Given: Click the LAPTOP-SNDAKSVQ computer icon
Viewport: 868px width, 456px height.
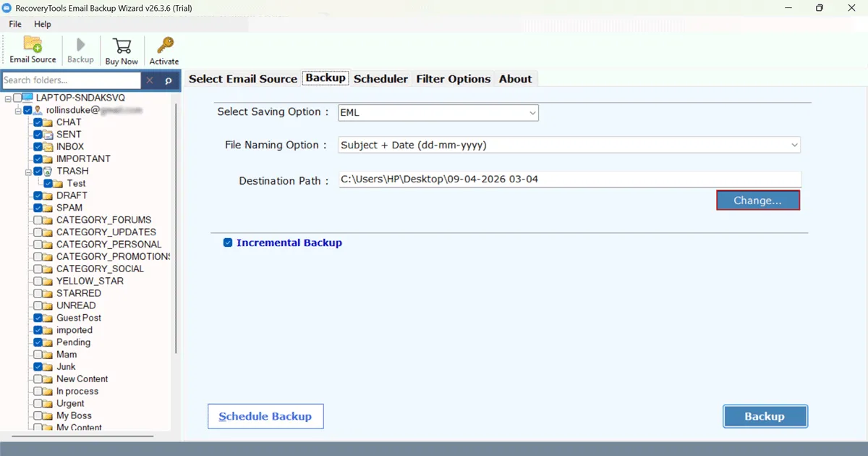Looking at the screenshot, I should tap(27, 98).
